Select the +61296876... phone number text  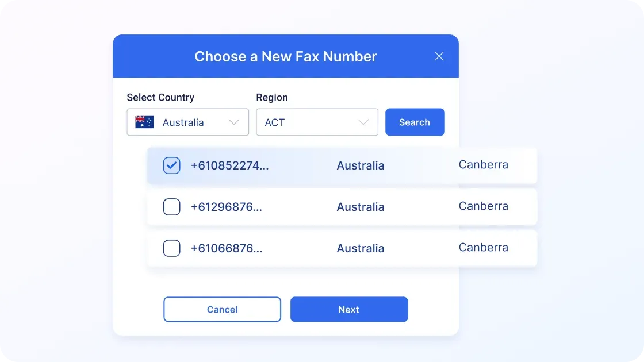coord(226,207)
